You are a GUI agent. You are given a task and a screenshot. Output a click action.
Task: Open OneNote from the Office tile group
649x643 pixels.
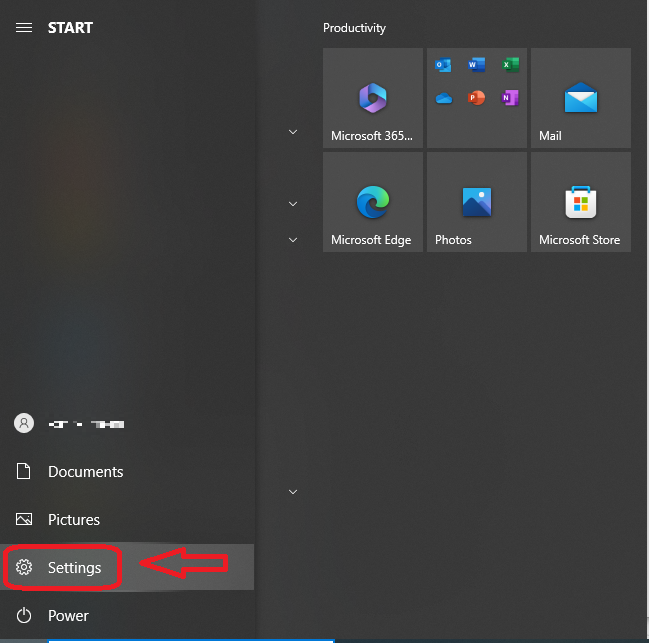pyautogui.click(x=510, y=98)
